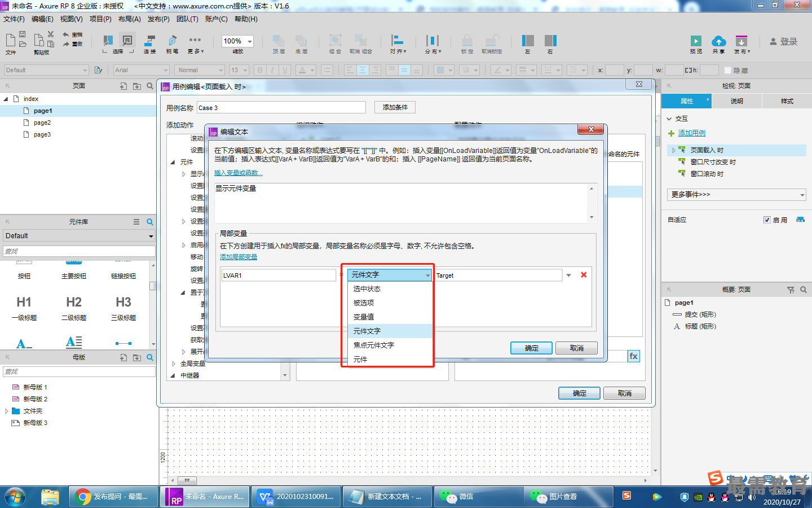
Task: Click the new file icon in toolbar
Action: 10,40
